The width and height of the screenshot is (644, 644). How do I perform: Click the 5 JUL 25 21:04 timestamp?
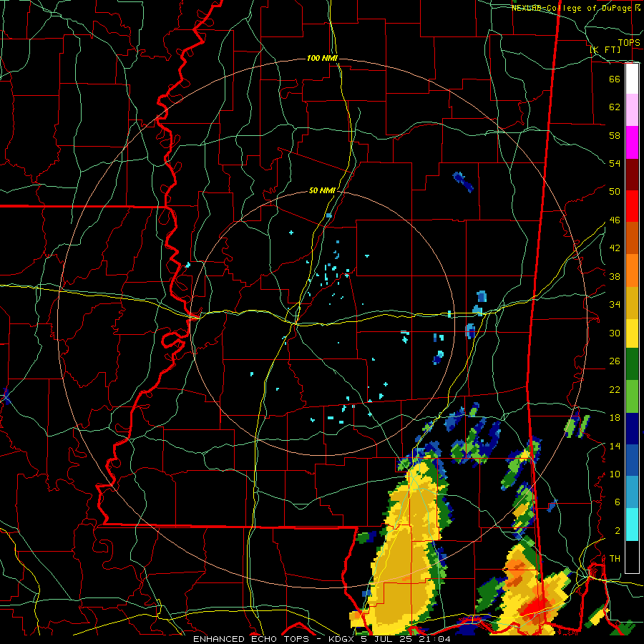coord(406,639)
